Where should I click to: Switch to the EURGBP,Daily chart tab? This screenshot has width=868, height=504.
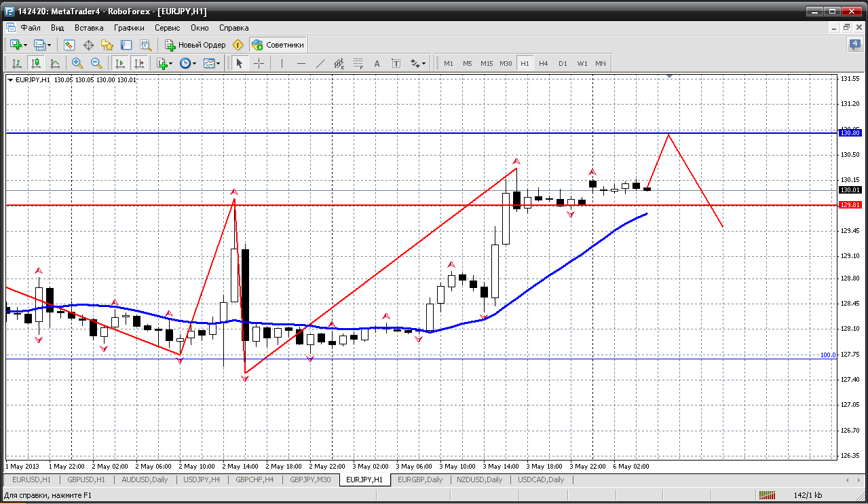point(420,480)
